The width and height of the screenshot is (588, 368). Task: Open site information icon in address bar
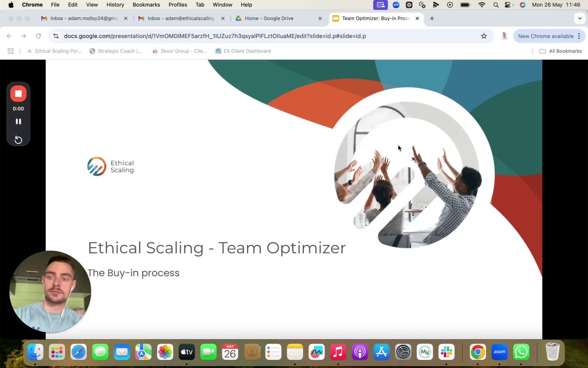coord(56,36)
